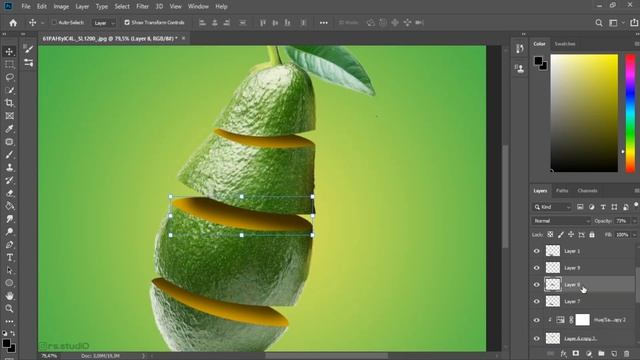This screenshot has width=640, height=360.
Task: Select the Paint Bucket tool
Action: 9,206
